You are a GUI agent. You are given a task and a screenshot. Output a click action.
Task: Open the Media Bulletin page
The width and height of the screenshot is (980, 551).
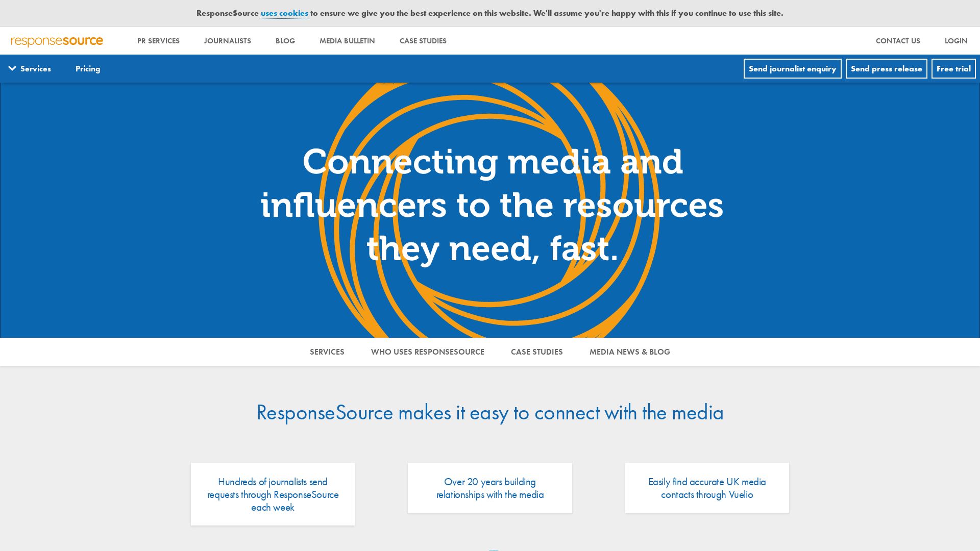[x=347, y=41]
